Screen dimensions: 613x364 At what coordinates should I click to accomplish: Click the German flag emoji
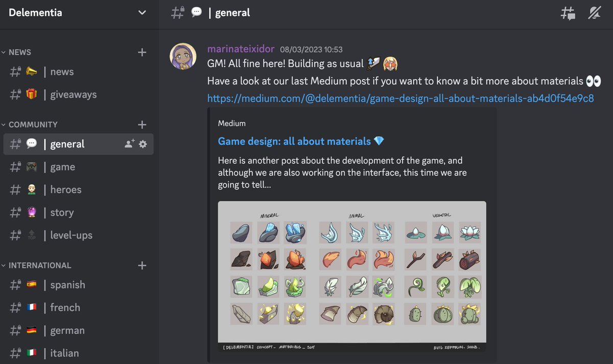point(32,330)
